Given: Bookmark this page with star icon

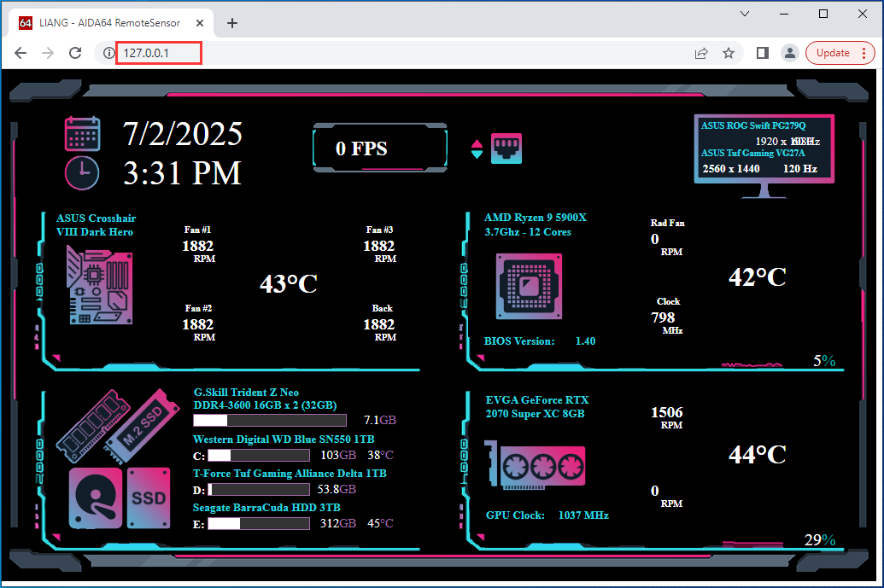Looking at the screenshot, I should (x=729, y=53).
